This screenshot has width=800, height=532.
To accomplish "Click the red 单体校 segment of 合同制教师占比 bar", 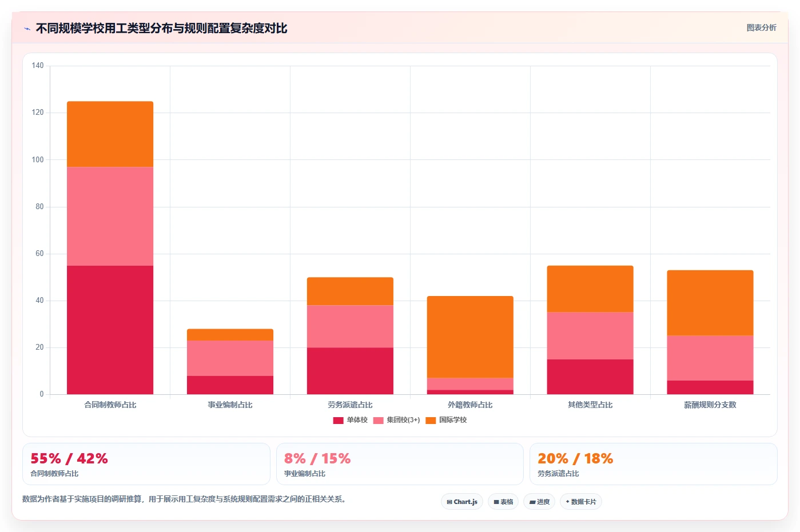I will point(110,330).
